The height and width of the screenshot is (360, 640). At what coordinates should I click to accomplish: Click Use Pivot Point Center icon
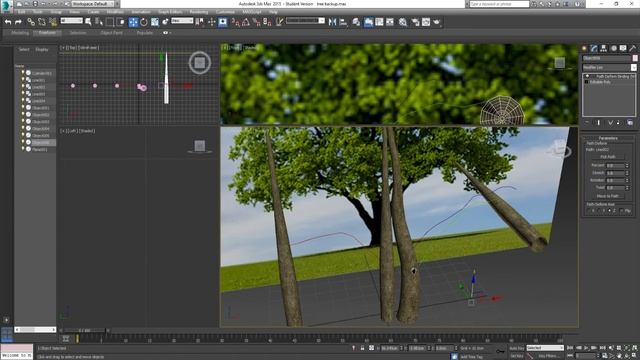tap(200, 22)
